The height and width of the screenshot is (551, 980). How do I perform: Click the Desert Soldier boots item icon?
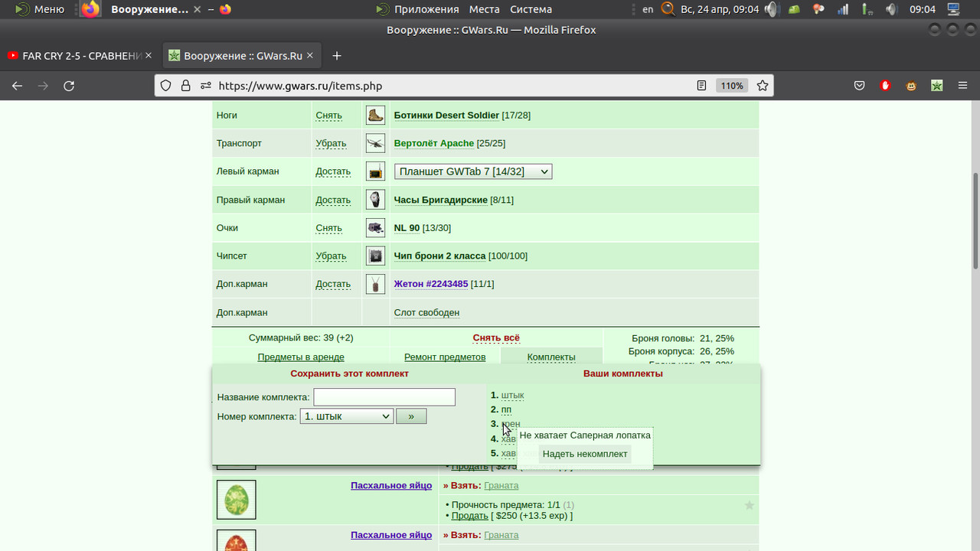coord(375,116)
